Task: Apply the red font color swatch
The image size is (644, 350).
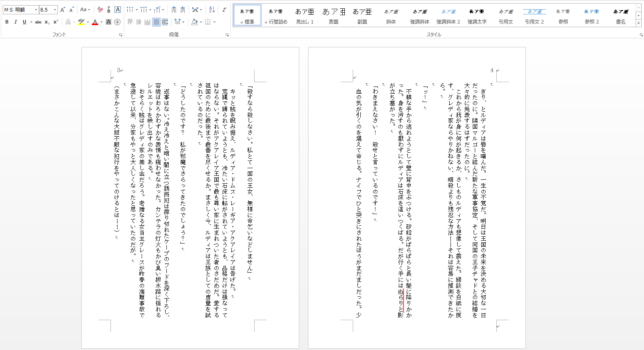Action: 95,22
